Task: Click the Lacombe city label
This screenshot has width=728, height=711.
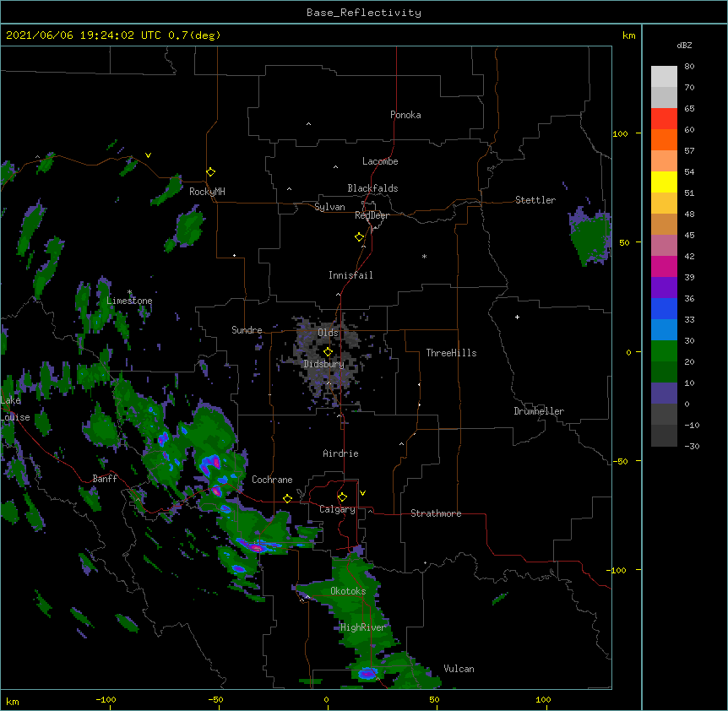Action: [380, 161]
